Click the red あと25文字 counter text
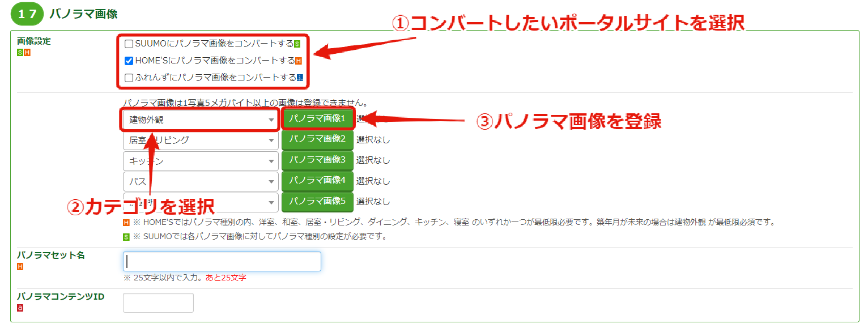Screen dimensions: 868x328 pos(225,278)
